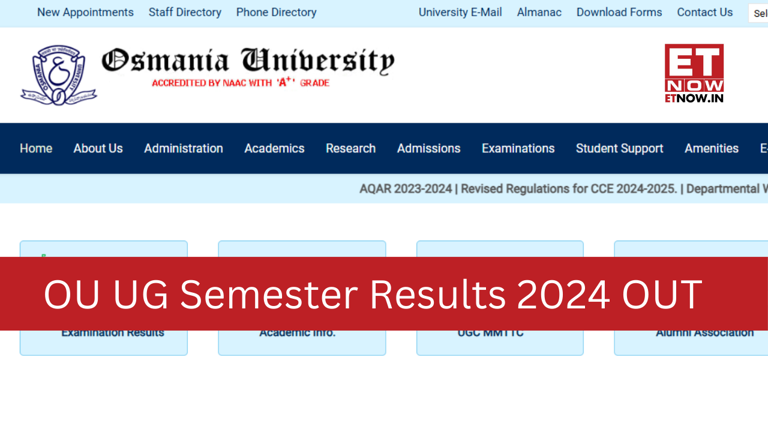Click the Research menu item
This screenshot has width=768, height=432.
pos(350,148)
